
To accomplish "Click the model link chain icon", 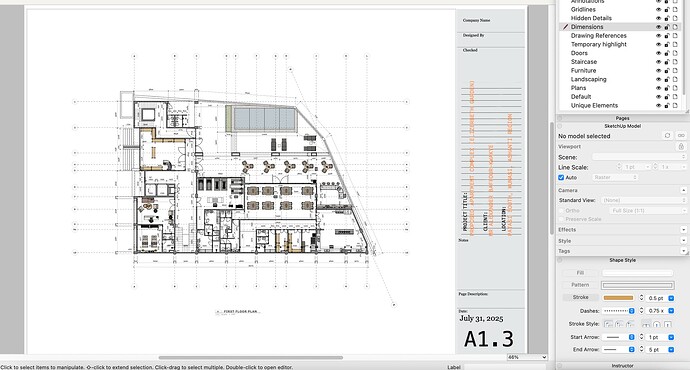I will 681,136.
